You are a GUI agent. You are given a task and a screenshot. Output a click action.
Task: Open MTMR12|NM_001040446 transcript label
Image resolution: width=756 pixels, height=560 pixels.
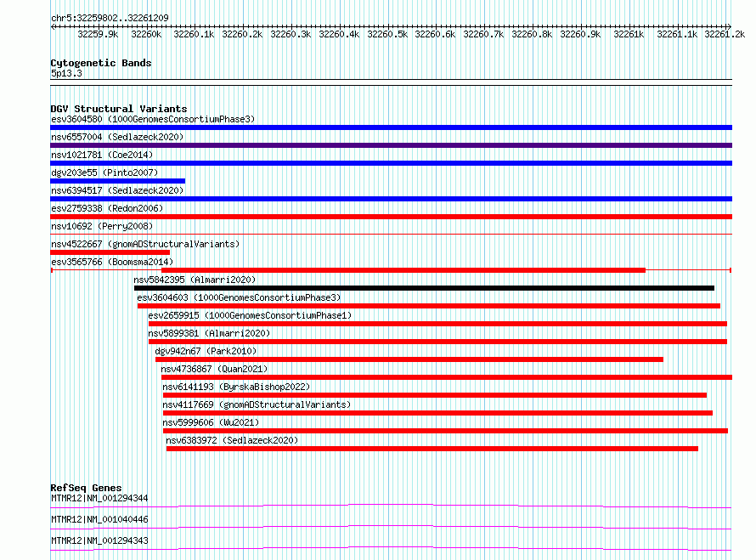click(99, 519)
